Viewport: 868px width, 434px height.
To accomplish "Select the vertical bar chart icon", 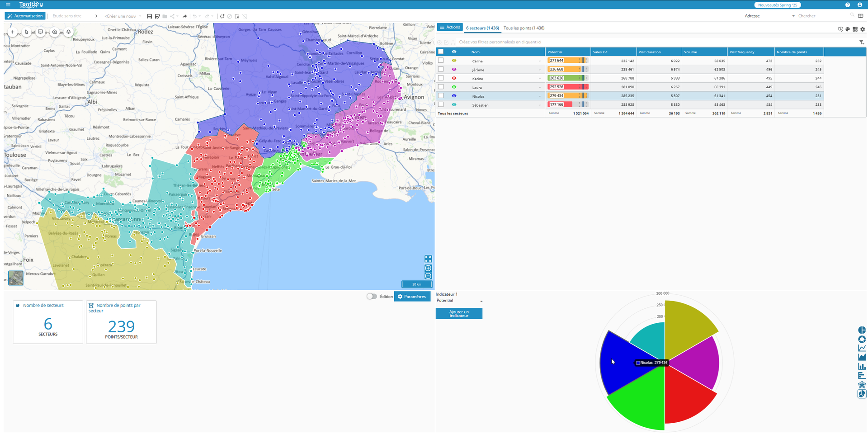I will pos(862,366).
